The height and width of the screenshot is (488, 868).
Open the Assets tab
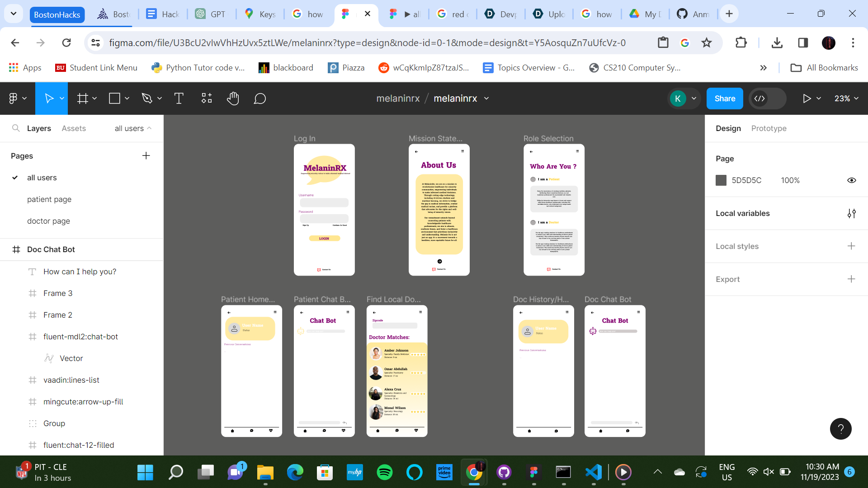click(74, 128)
